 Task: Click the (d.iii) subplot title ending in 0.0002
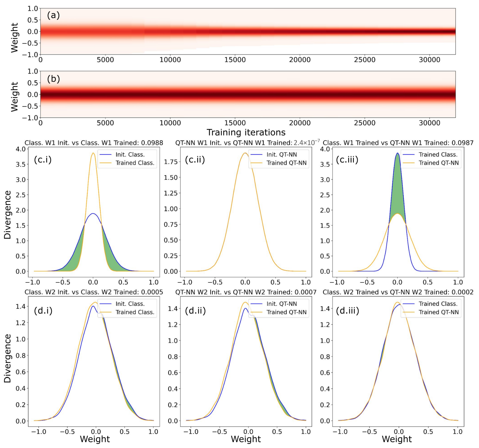[x=398, y=292]
